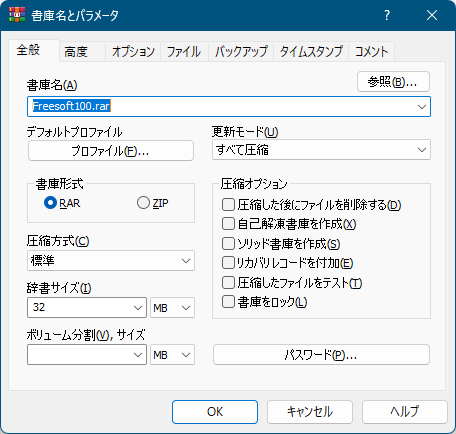The height and width of the screenshot is (434, 456).
Task: Open the バックアップ tab
Action: click(x=241, y=52)
